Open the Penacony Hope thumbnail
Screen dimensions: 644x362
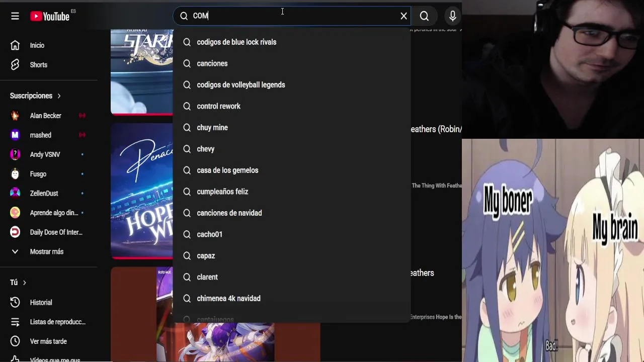click(x=142, y=191)
